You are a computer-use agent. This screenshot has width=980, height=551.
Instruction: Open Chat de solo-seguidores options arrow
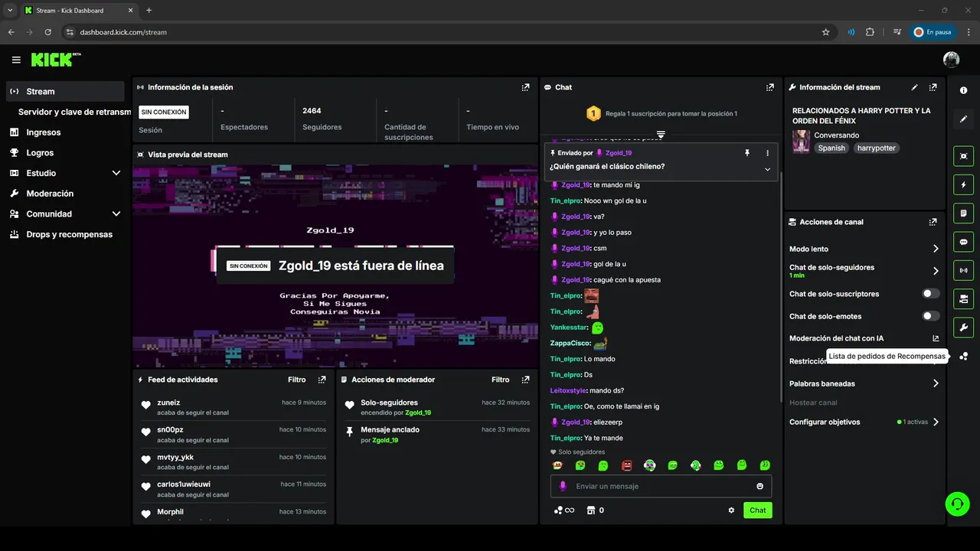936,271
